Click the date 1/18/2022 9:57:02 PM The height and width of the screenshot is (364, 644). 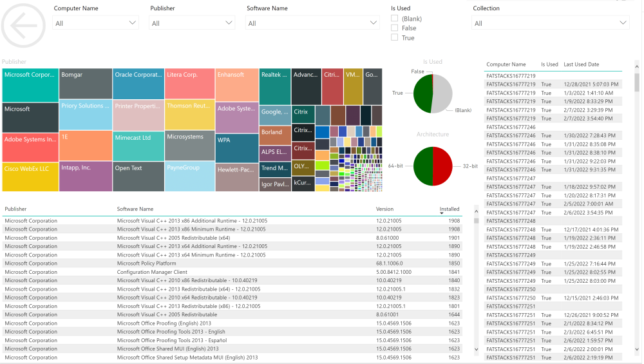point(589,187)
